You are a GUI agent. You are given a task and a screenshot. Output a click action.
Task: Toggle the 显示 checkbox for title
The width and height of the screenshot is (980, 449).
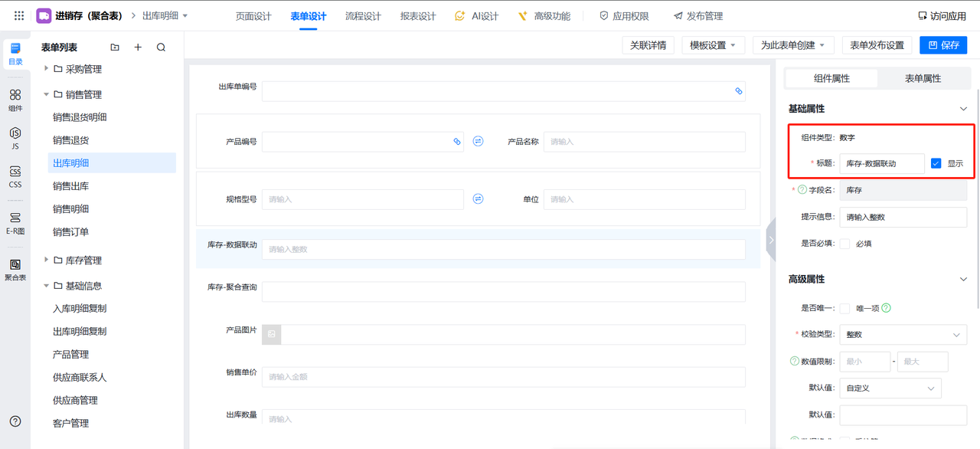click(936, 163)
